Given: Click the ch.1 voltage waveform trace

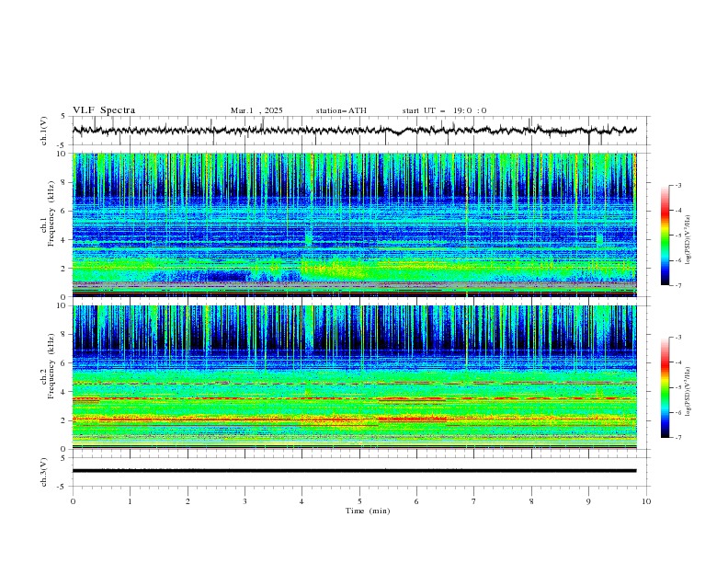Looking at the screenshot, I should (354, 131).
